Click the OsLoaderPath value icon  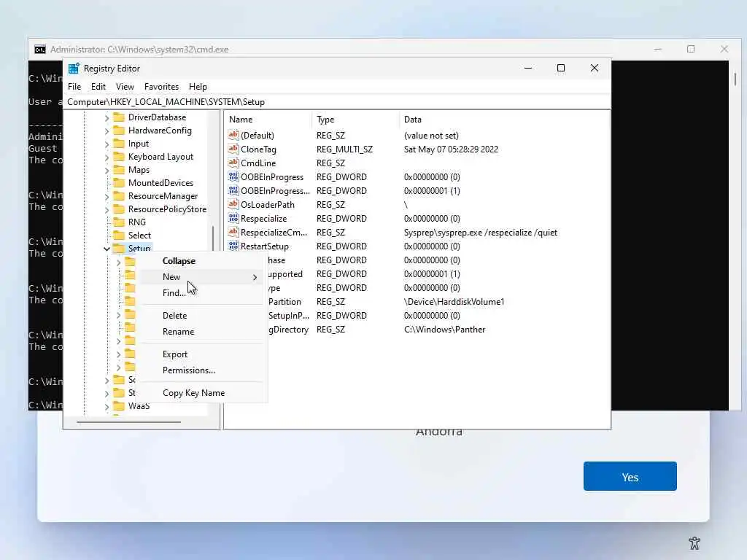[x=233, y=204]
